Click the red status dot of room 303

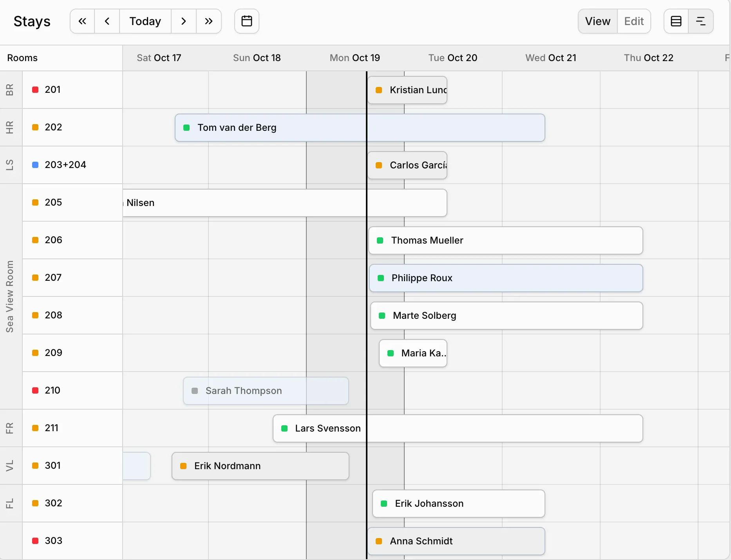[35, 541]
